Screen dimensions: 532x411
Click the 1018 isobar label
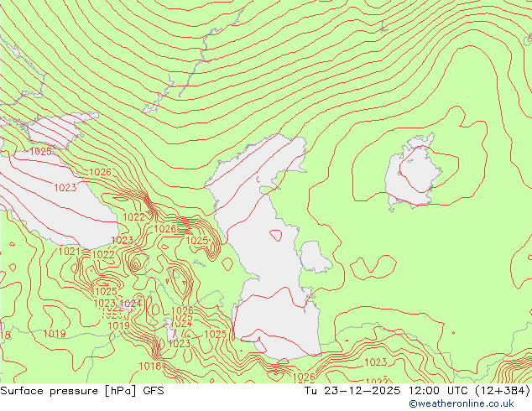(x=150, y=366)
